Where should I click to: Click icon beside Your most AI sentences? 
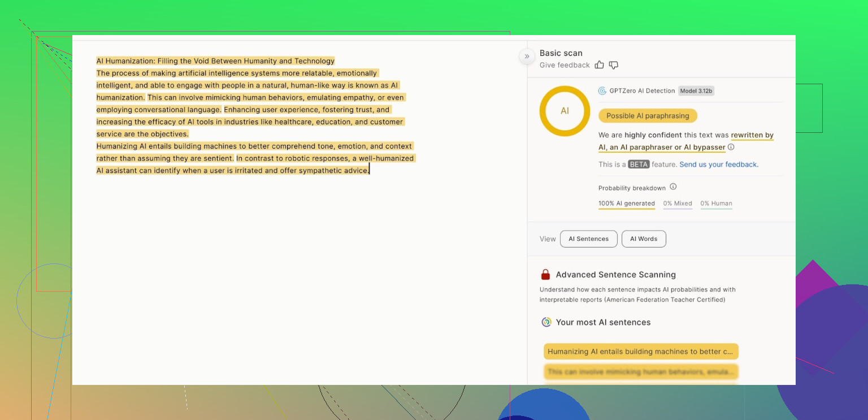546,322
